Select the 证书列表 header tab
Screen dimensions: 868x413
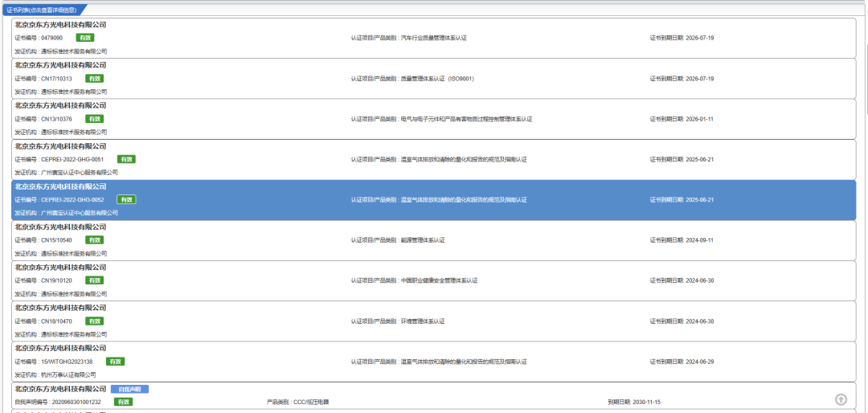coord(43,10)
